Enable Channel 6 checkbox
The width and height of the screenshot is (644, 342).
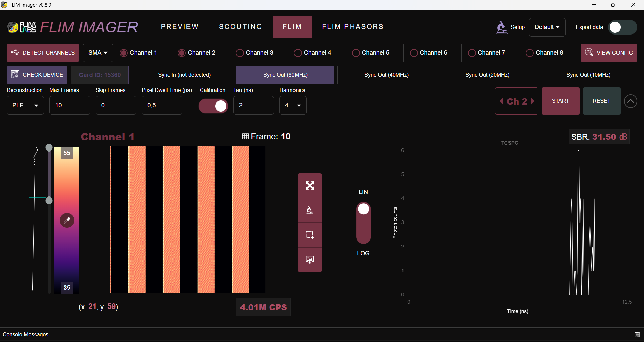(414, 53)
